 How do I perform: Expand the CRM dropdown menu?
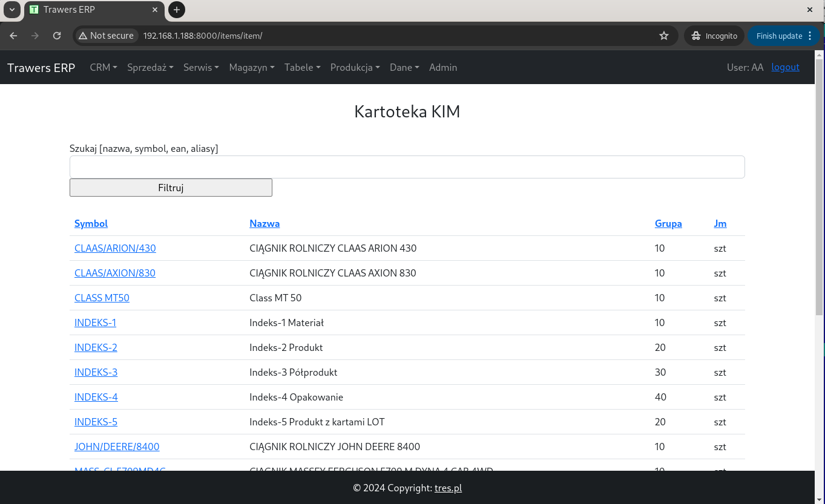tap(104, 67)
